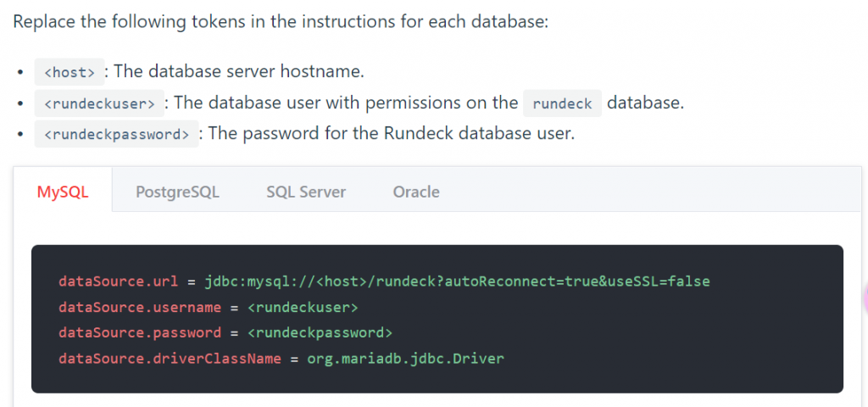Select the SQL Server tab
Image resolution: width=868 pixels, height=407 pixels.
pyautogui.click(x=306, y=192)
